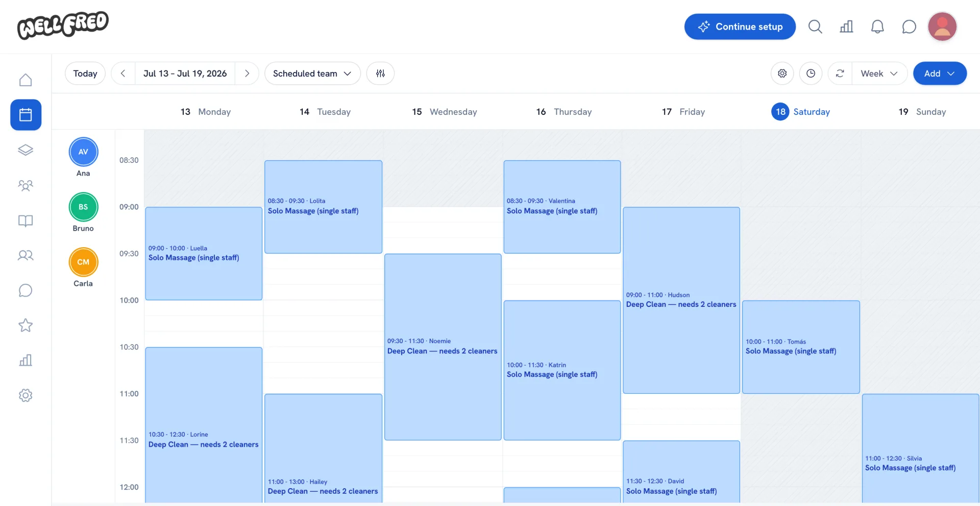The height and width of the screenshot is (506, 980).
Task: Select the 19 Sunday column header
Action: point(922,112)
